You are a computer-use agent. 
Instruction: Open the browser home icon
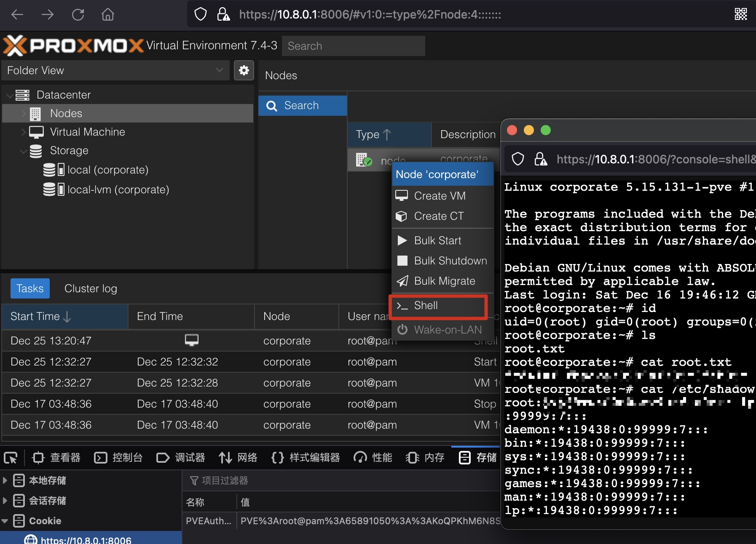click(x=108, y=15)
